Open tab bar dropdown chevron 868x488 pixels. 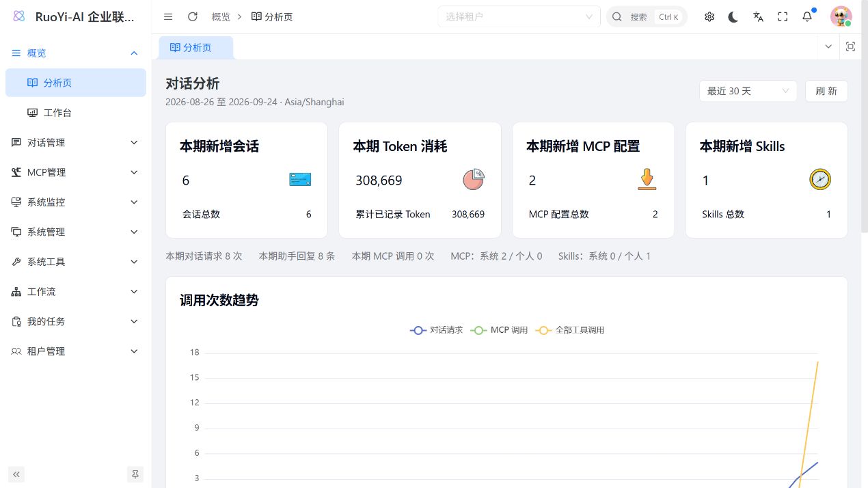828,46
